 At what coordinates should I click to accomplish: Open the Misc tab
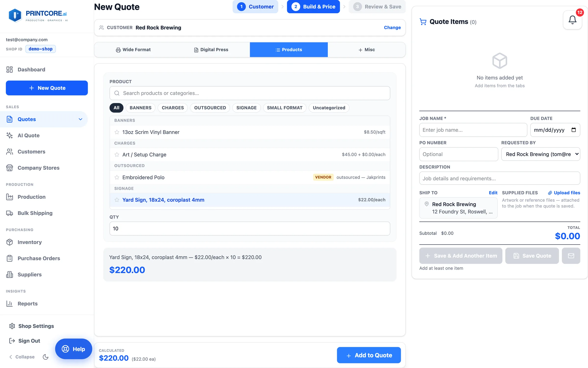coord(367,50)
